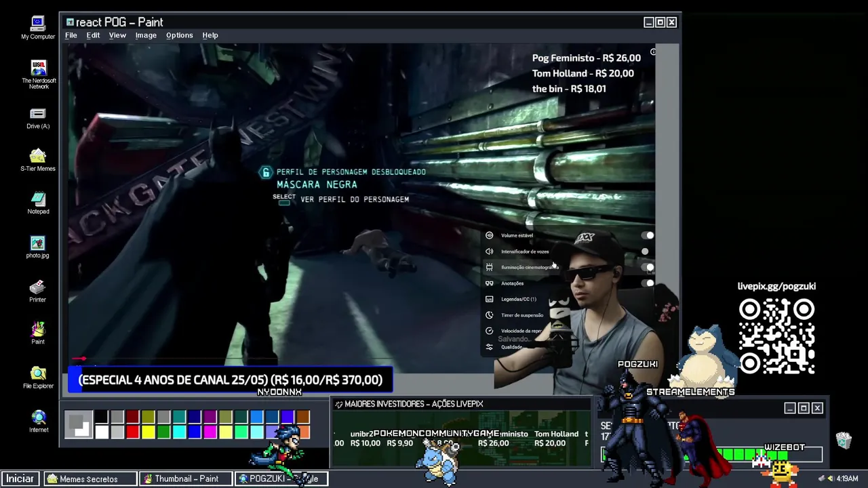Switch to POGZUKI taskbar window
Image resolution: width=868 pixels, height=488 pixels.
[x=282, y=479]
